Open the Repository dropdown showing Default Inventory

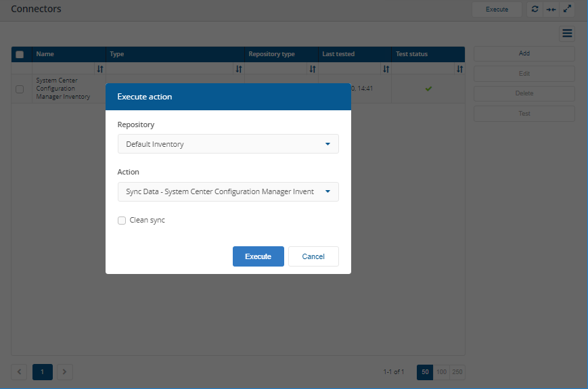tap(228, 144)
